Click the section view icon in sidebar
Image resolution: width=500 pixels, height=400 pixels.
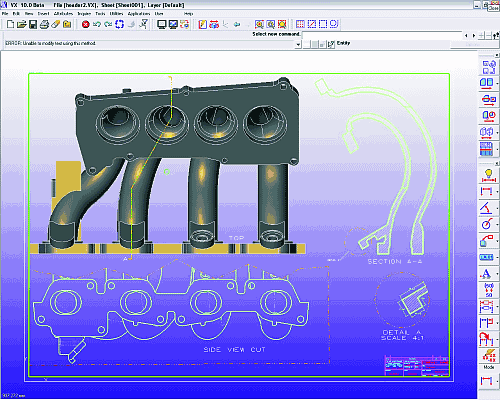coord(489,100)
